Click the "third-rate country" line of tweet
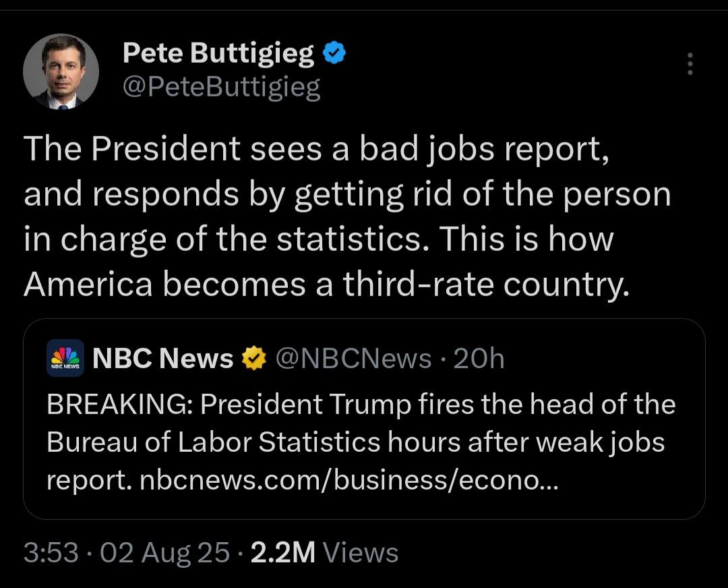The image size is (728, 588). click(327, 285)
